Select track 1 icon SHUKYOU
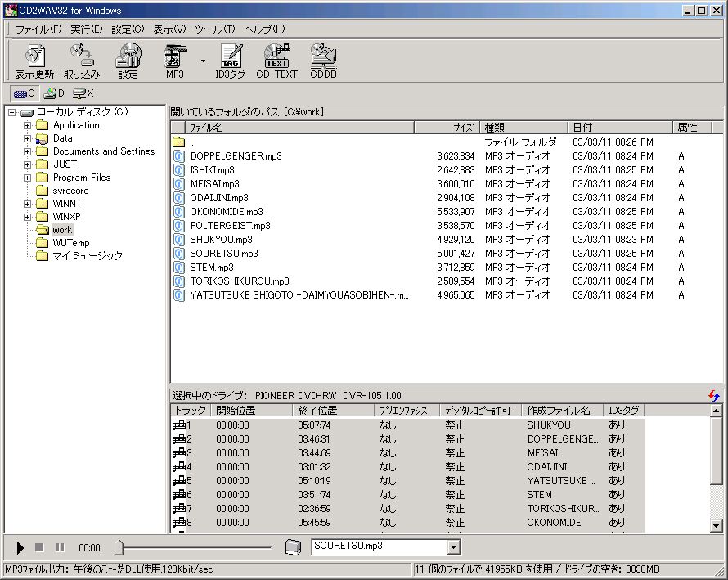 179,425
